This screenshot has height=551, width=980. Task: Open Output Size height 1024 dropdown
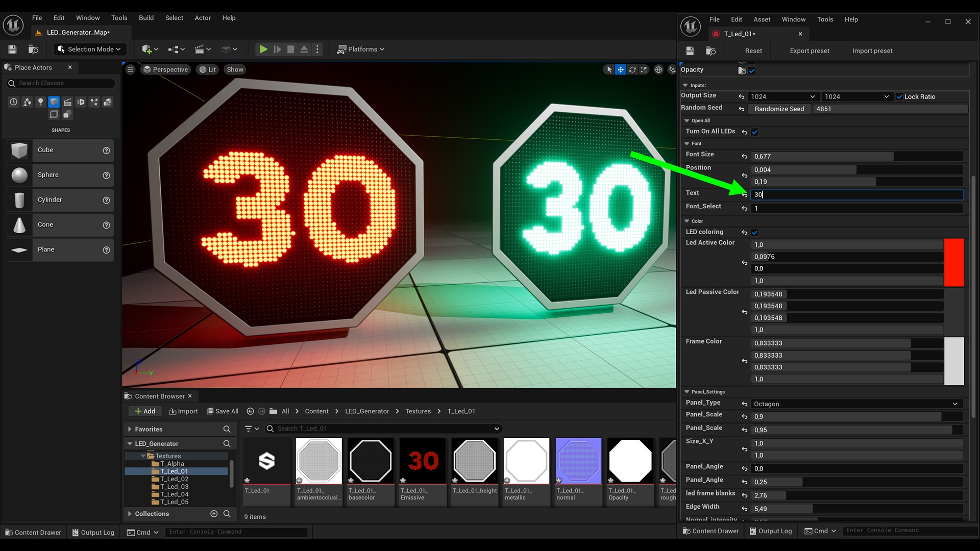(x=857, y=96)
